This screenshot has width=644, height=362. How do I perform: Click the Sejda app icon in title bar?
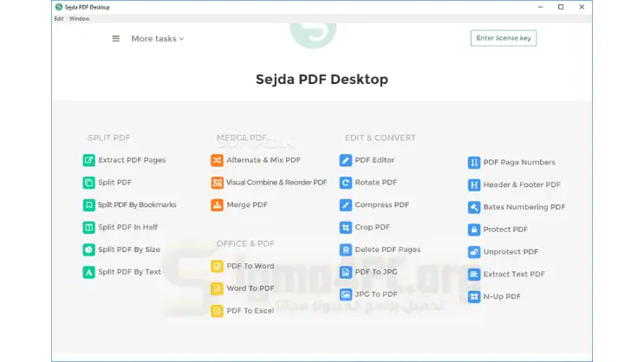coord(59,7)
